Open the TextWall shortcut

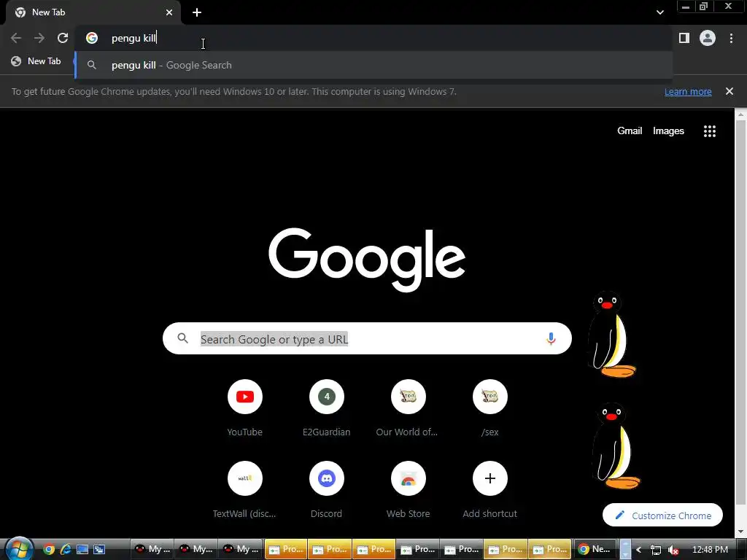pos(245,478)
